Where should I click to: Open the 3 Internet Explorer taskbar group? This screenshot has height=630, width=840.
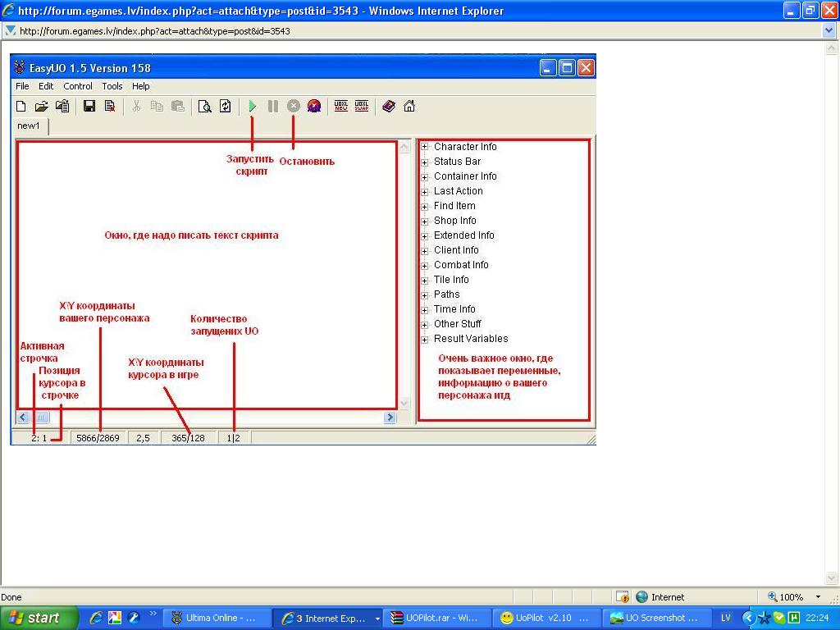pyautogui.click(x=329, y=619)
